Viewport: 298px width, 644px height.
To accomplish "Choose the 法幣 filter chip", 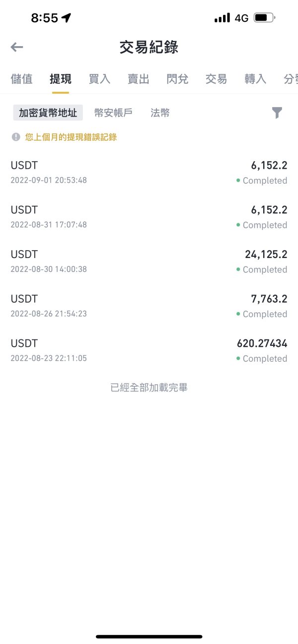I will pyautogui.click(x=160, y=113).
